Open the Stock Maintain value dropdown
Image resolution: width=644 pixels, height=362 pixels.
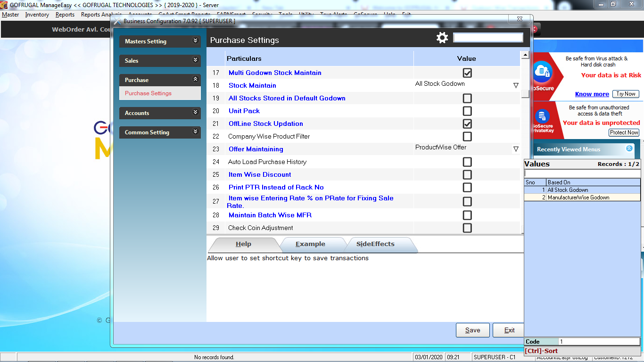point(516,85)
